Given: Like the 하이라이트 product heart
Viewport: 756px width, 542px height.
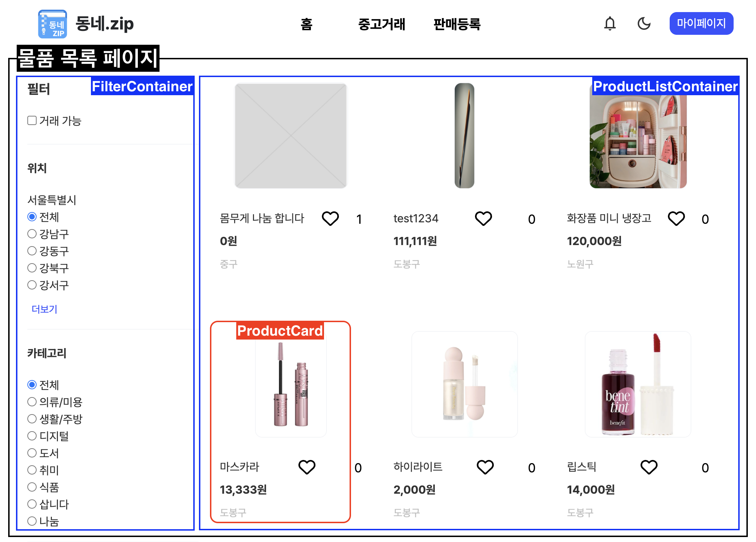Looking at the screenshot, I should [x=485, y=467].
